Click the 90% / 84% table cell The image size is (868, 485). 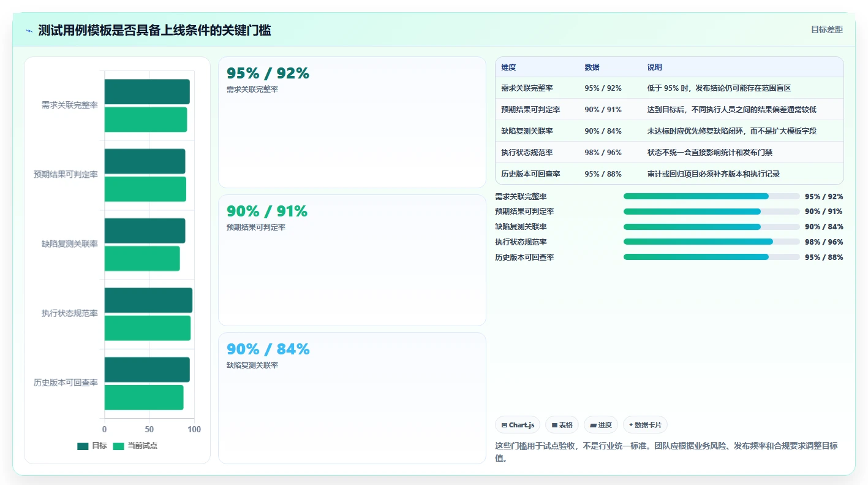[x=603, y=131]
